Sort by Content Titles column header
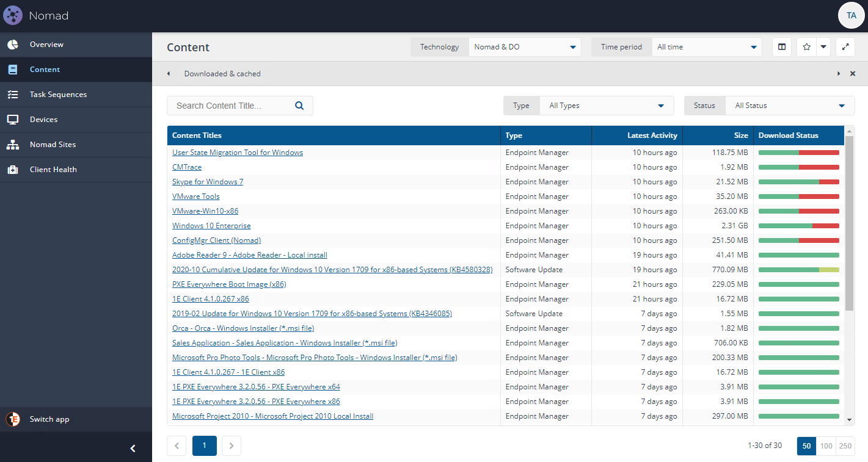The width and height of the screenshot is (868, 462). (x=334, y=135)
